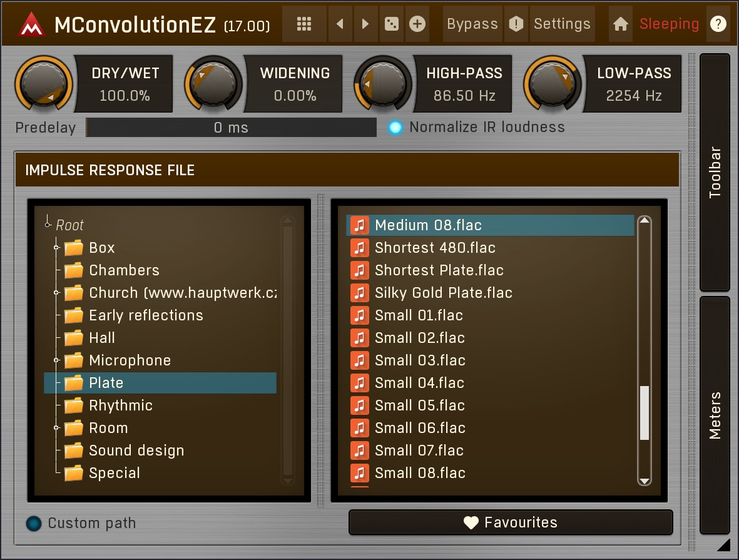Click the exclamation warning icon
Image resolution: width=739 pixels, height=560 pixels.
point(516,24)
